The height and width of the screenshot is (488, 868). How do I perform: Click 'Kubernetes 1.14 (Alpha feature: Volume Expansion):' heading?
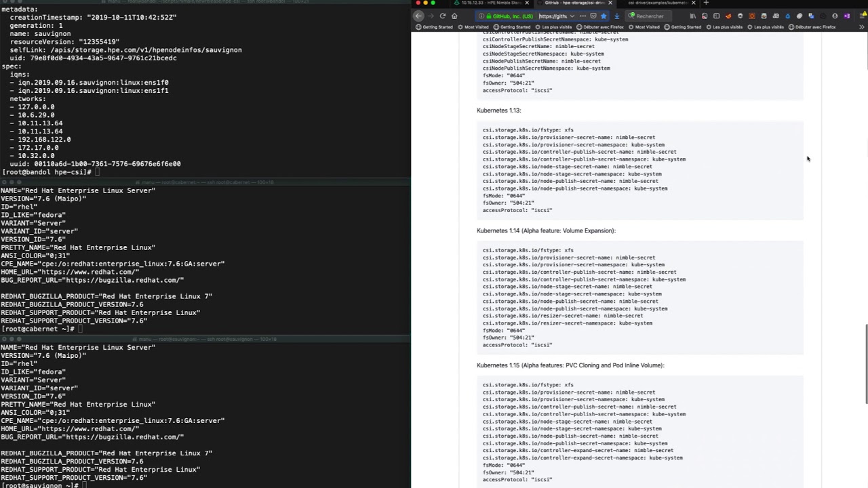[546, 230]
